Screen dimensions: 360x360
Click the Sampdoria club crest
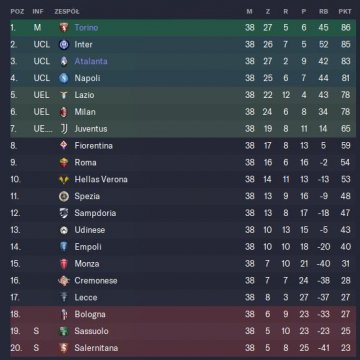[64, 213]
